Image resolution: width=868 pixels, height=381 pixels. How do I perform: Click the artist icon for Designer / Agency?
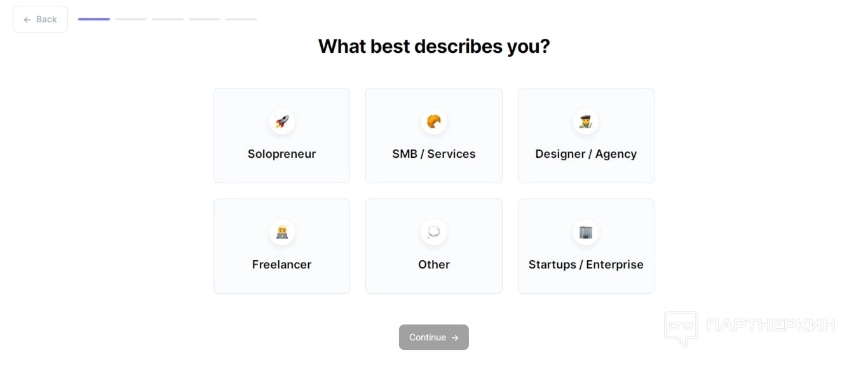point(586,121)
